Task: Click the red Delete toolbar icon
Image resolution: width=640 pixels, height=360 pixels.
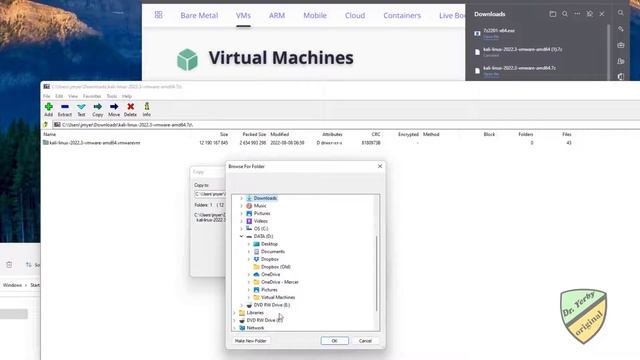Action: [x=130, y=109]
